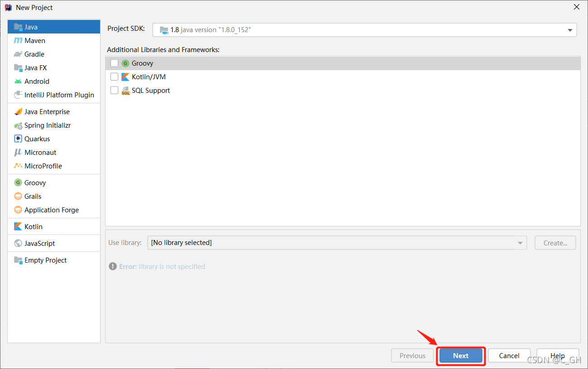The image size is (588, 369).
Task: Click the Groovy label in frameworks list
Action: (x=142, y=63)
